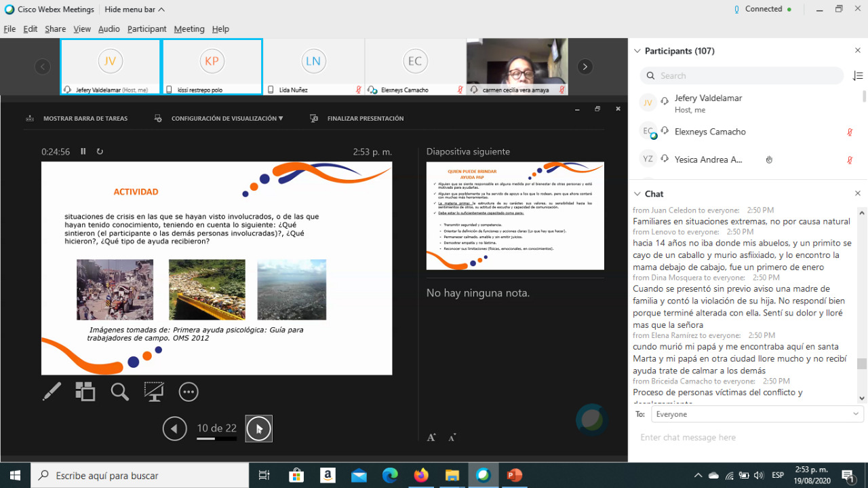Image resolution: width=868 pixels, height=488 pixels.
Task: Pause the presentation timer
Action: pos(83,152)
